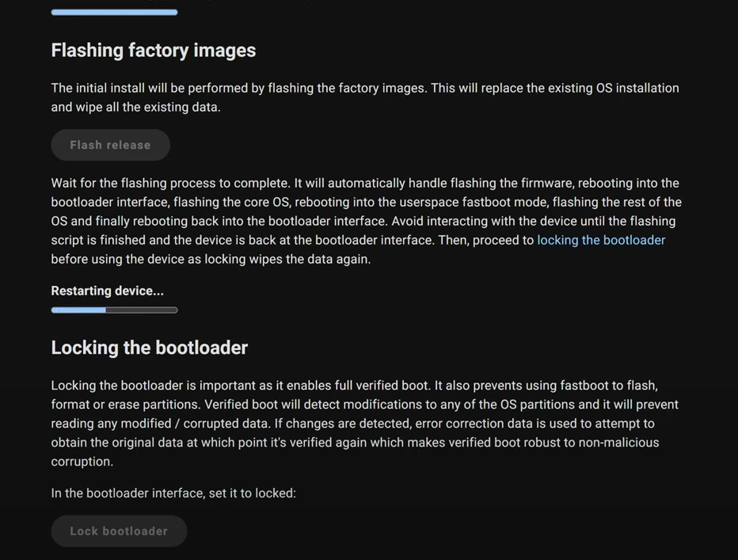Screen dimensions: 738x560
Task: Click the completed progress bar at the top
Action: pos(114,12)
